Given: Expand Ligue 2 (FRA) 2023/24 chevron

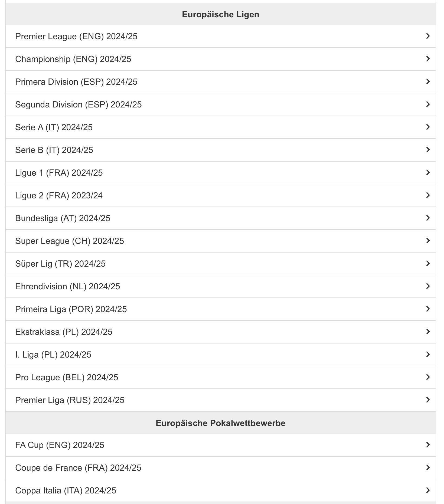Looking at the screenshot, I should coord(428,195).
